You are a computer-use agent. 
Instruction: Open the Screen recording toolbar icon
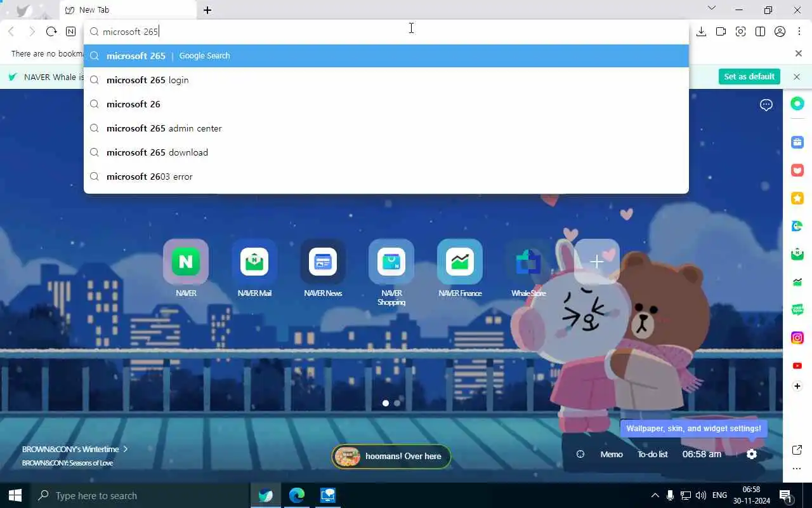721,31
